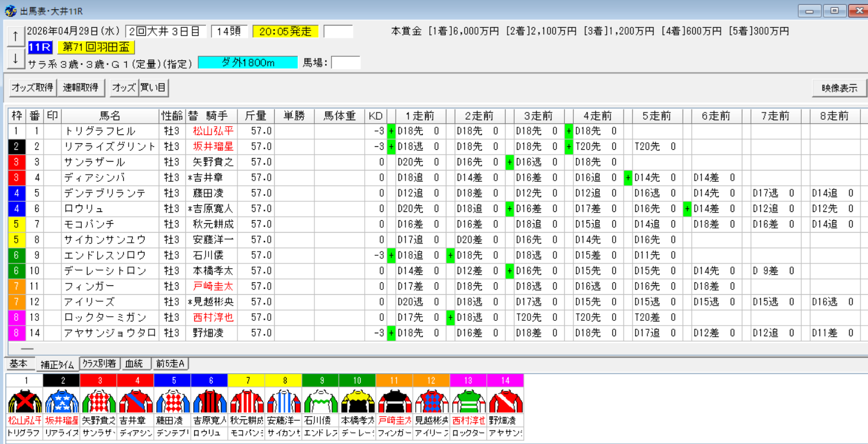The height and width of the screenshot is (444, 868).
Task: Expand the 馬場 condition field
Action: (x=345, y=62)
